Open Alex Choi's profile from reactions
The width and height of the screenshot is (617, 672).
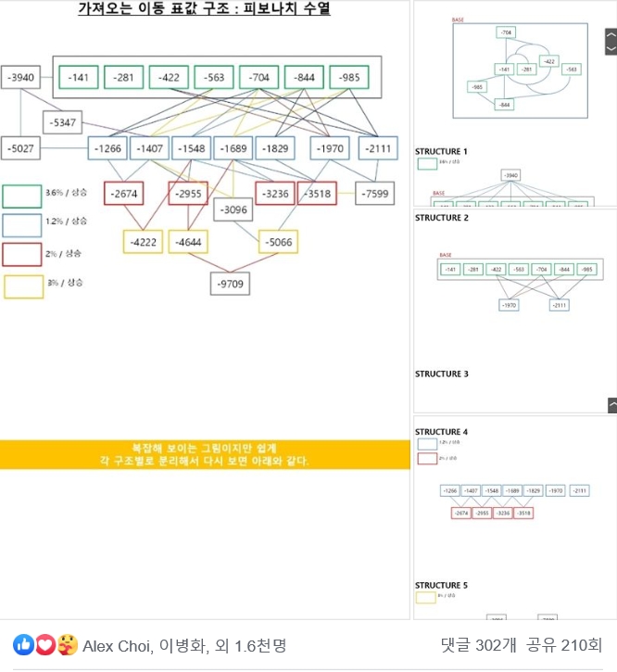click(117, 646)
